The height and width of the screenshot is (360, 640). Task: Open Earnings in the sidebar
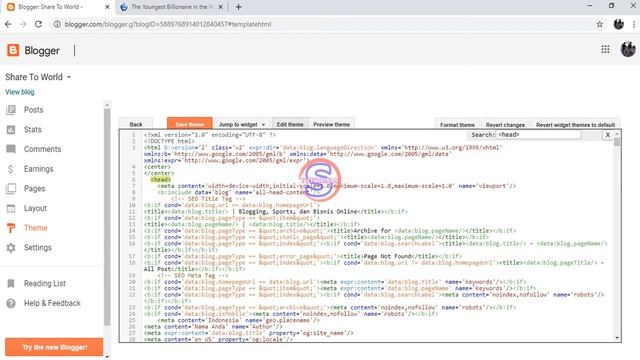[x=38, y=169]
